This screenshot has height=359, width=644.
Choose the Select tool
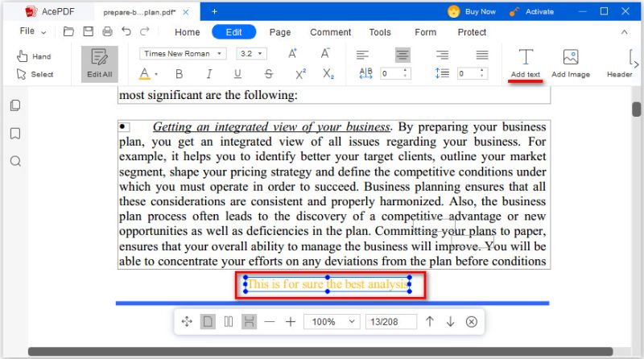pyautogui.click(x=35, y=74)
